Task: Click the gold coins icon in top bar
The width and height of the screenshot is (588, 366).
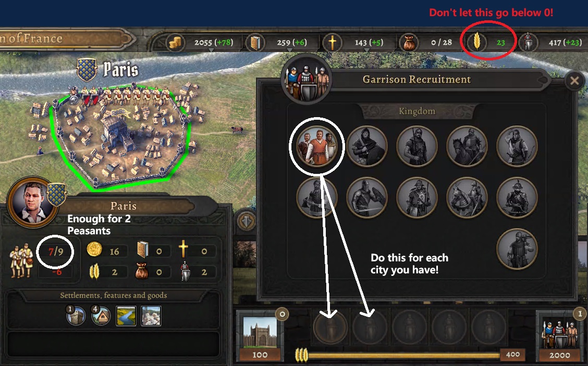Action: pyautogui.click(x=174, y=42)
